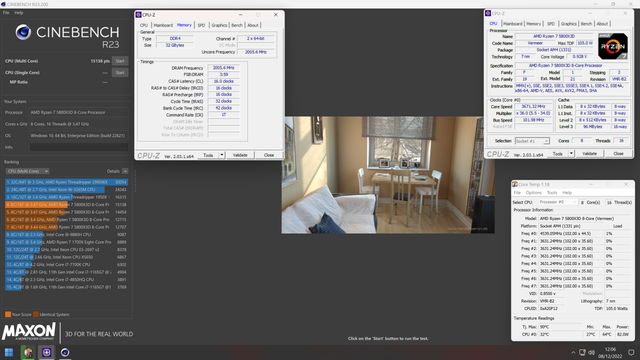This screenshot has width=640, height=360.
Task: Open About tab in Memory CPU-Z window
Action: click(253, 25)
